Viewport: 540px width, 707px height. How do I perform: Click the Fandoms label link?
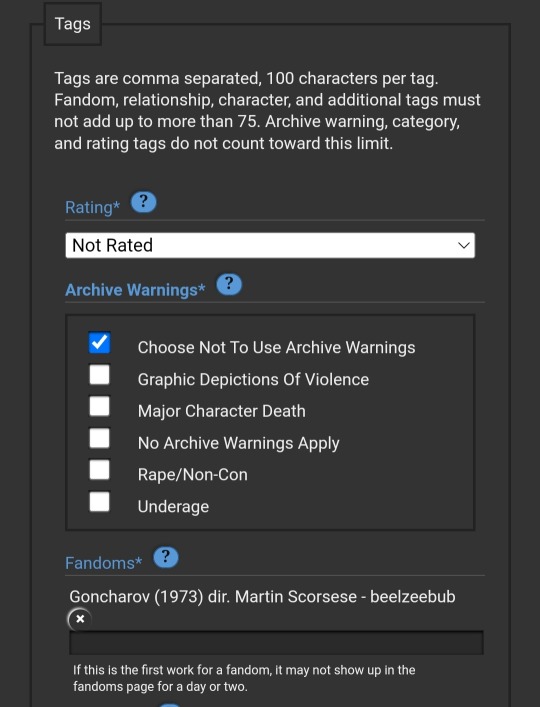point(104,563)
